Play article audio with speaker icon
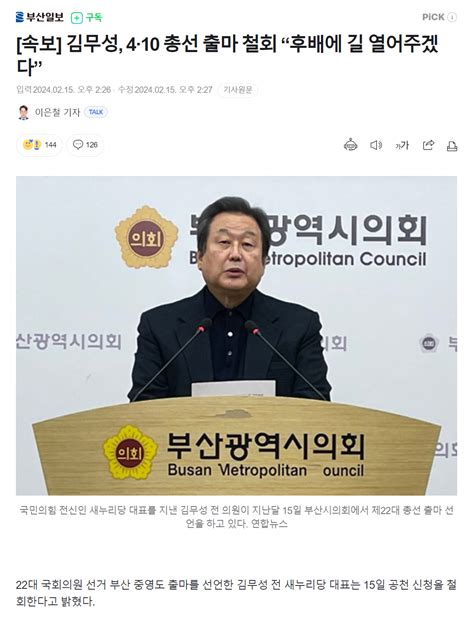Image resolution: width=474 pixels, height=622 pixels. pos(376,145)
